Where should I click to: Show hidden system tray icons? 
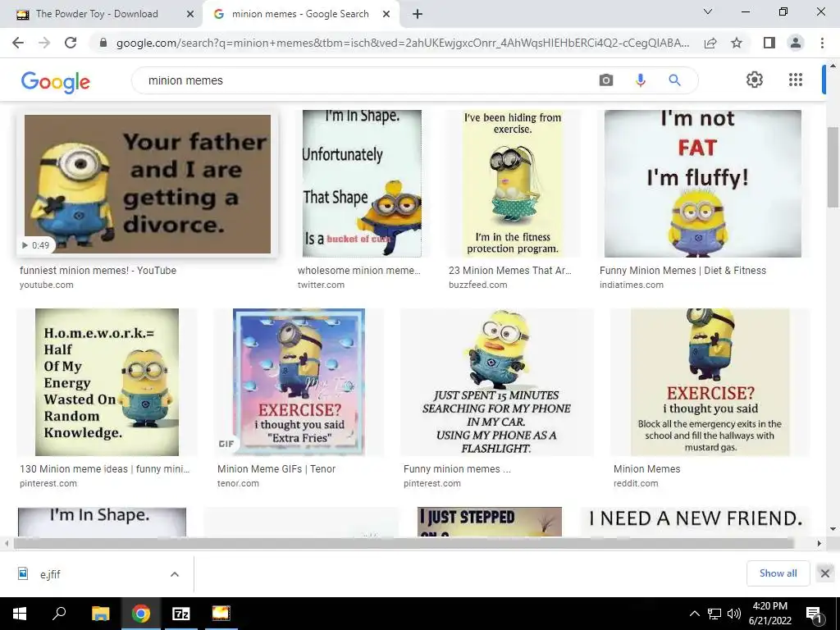(x=694, y=614)
